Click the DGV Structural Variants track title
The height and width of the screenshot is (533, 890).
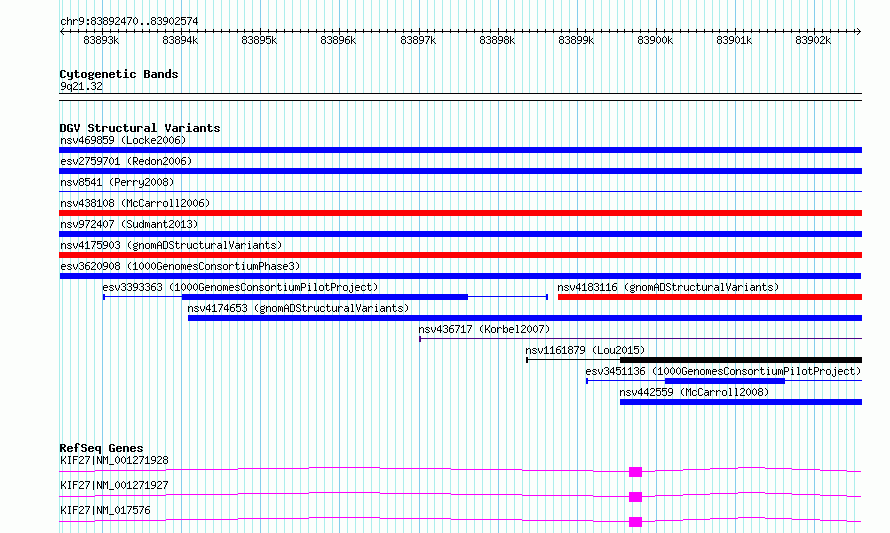[140, 128]
